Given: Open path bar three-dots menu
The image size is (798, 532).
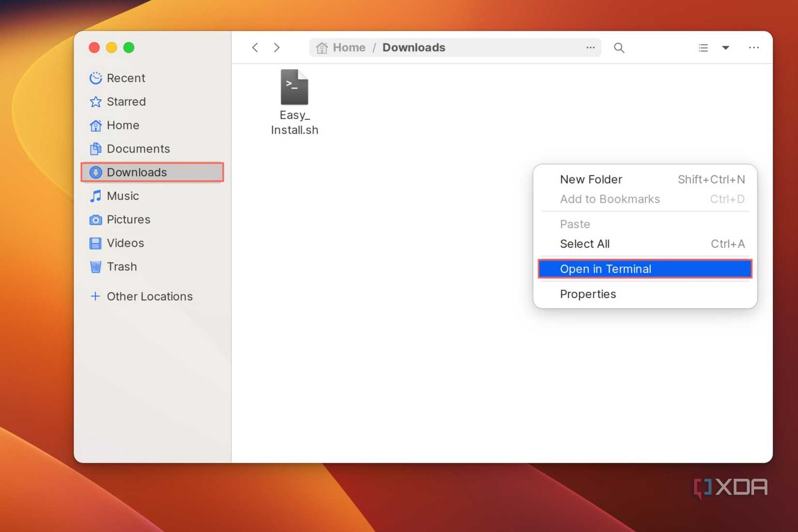Looking at the screenshot, I should pos(591,47).
